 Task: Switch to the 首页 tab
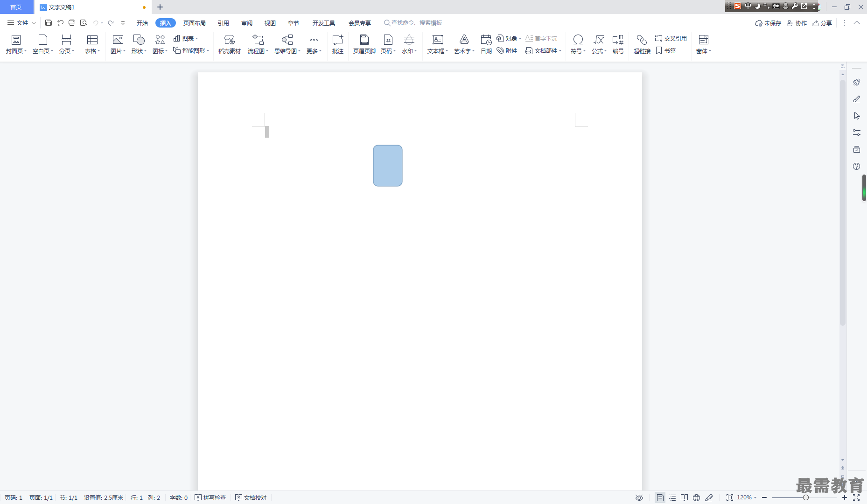pyautogui.click(x=16, y=7)
